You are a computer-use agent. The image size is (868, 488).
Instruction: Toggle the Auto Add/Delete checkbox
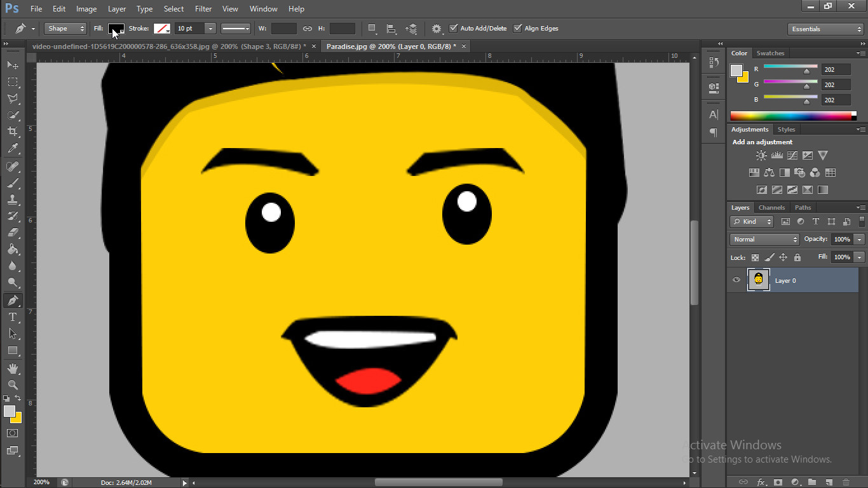pyautogui.click(x=454, y=28)
